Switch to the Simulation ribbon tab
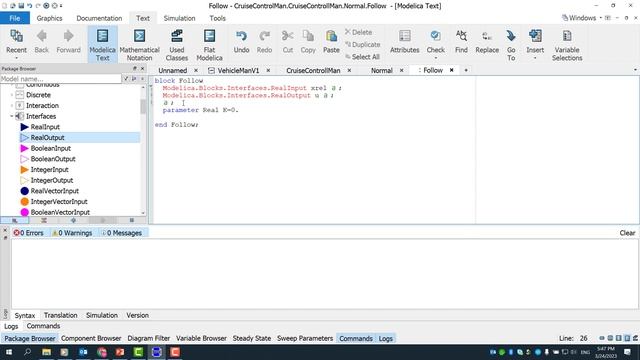The image size is (640, 360). pos(180,18)
